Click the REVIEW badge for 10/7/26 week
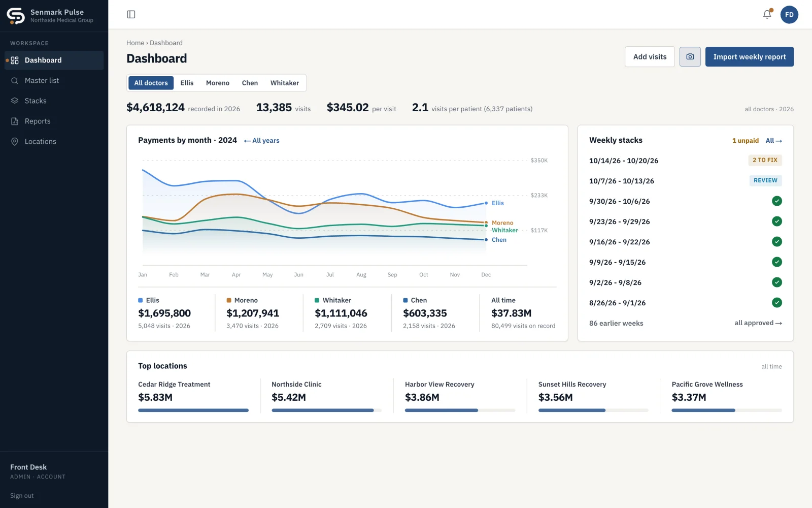812x508 pixels. [765, 180]
